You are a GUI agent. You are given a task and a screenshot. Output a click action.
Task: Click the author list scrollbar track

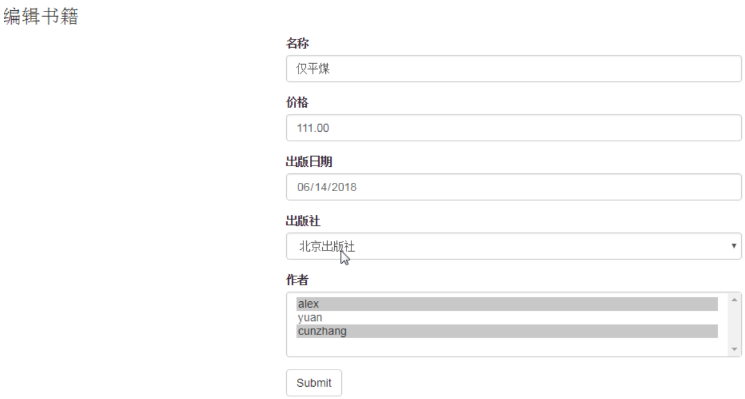coord(734,324)
